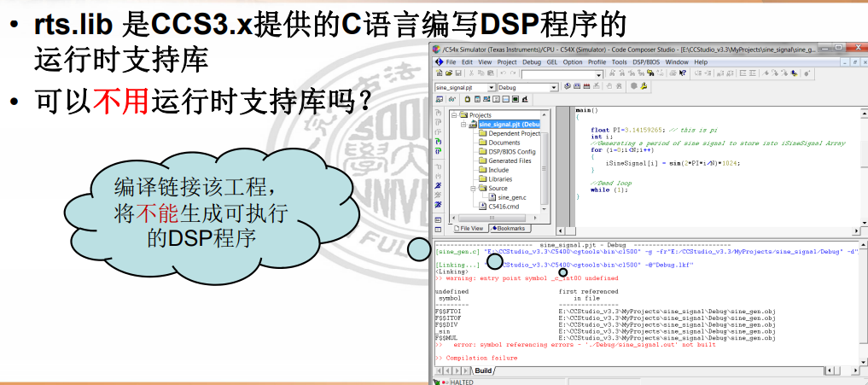Click the New file toolbar icon
The image size is (868, 385).
(440, 73)
